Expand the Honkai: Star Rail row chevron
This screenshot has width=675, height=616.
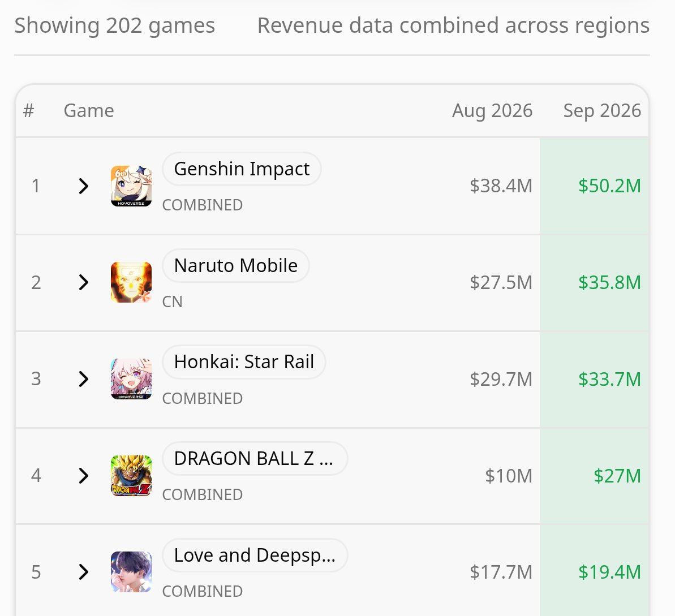(x=84, y=379)
